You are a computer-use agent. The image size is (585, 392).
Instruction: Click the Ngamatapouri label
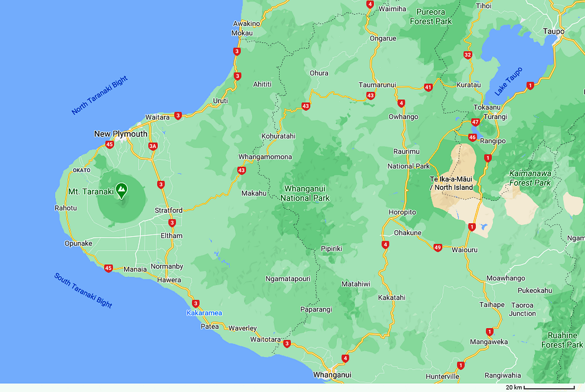click(288, 279)
